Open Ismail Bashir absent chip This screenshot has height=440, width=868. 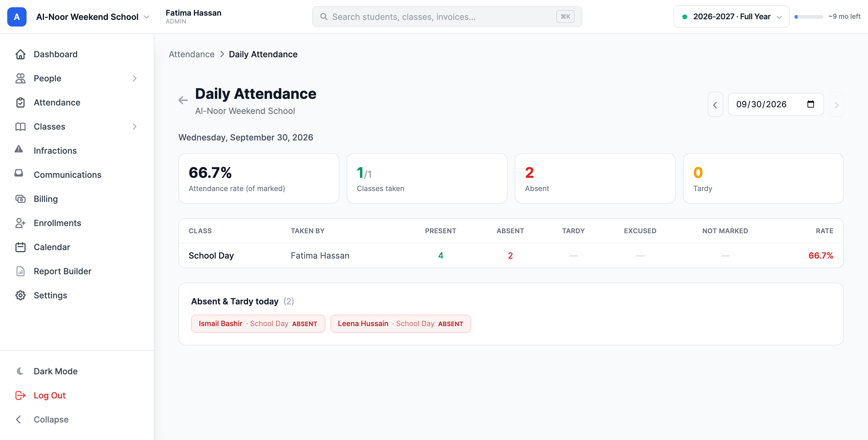(258, 324)
